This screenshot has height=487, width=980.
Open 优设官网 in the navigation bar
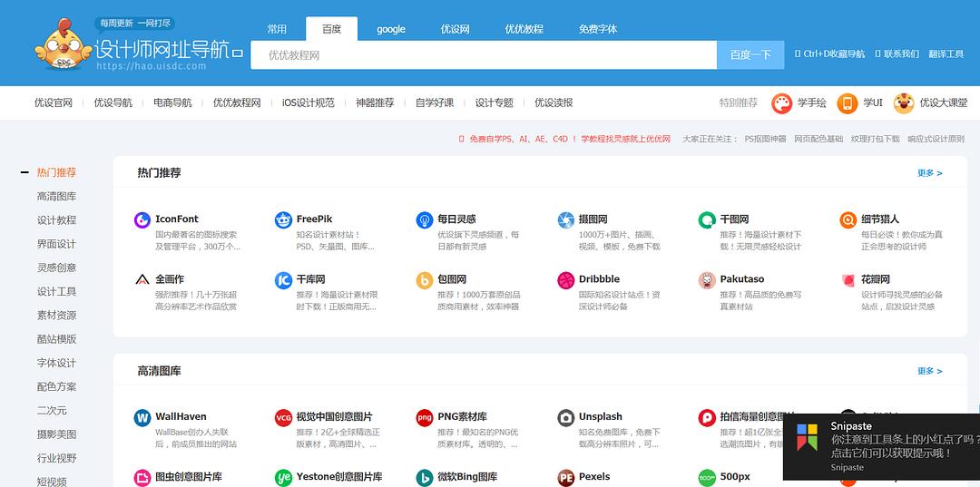pos(54,103)
